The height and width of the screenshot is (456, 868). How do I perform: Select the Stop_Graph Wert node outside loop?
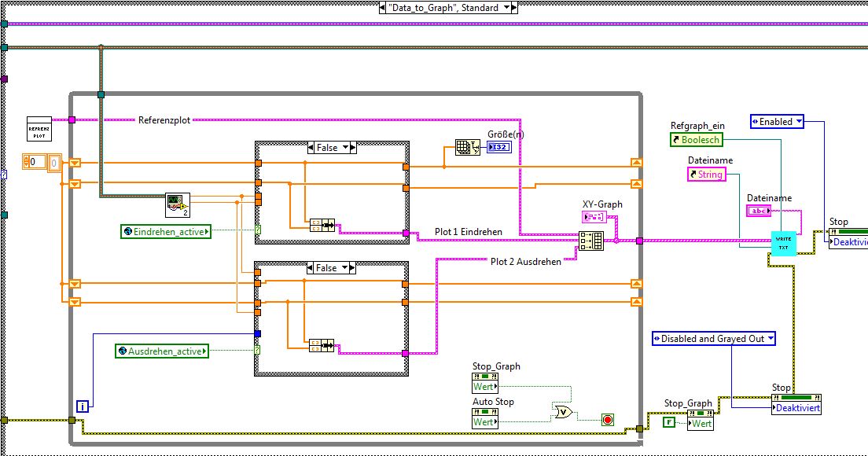pos(701,420)
